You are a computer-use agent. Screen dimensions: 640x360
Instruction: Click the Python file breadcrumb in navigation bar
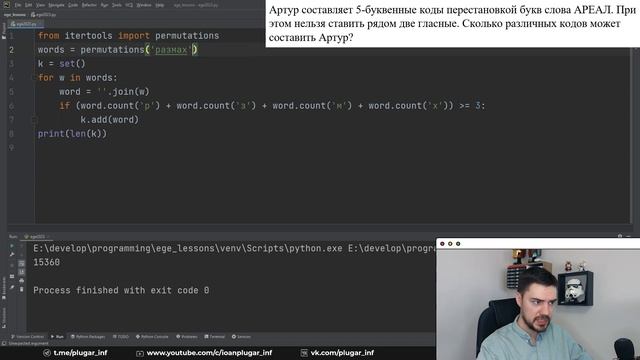pos(44,15)
